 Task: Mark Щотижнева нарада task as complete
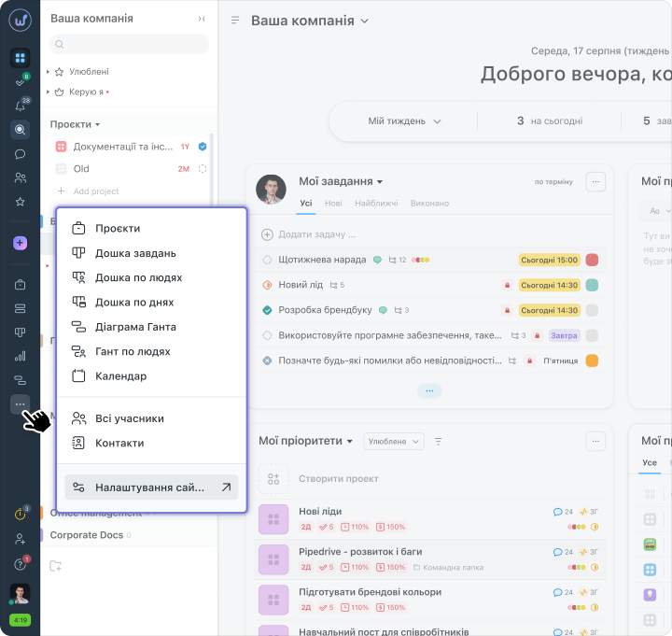[267, 260]
